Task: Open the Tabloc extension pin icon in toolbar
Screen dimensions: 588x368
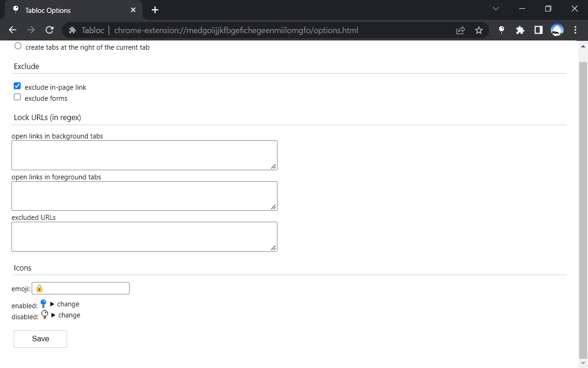Action: coord(502,30)
